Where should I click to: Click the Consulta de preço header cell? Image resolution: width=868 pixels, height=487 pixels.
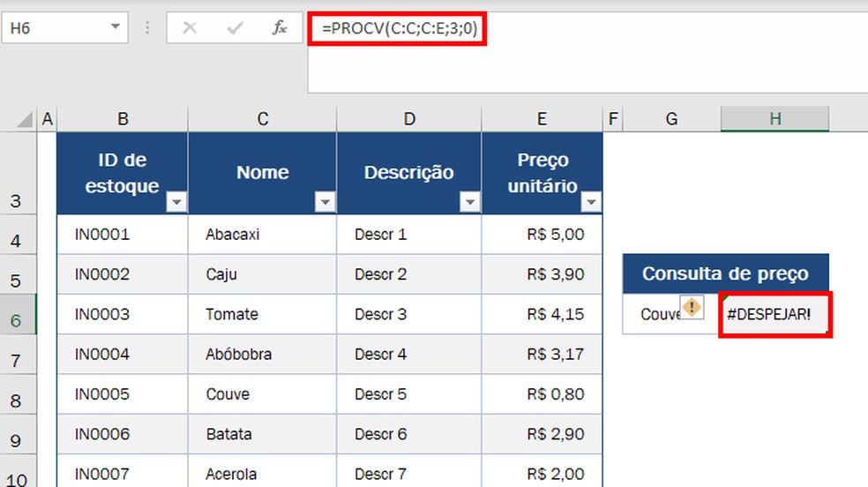[725, 273]
